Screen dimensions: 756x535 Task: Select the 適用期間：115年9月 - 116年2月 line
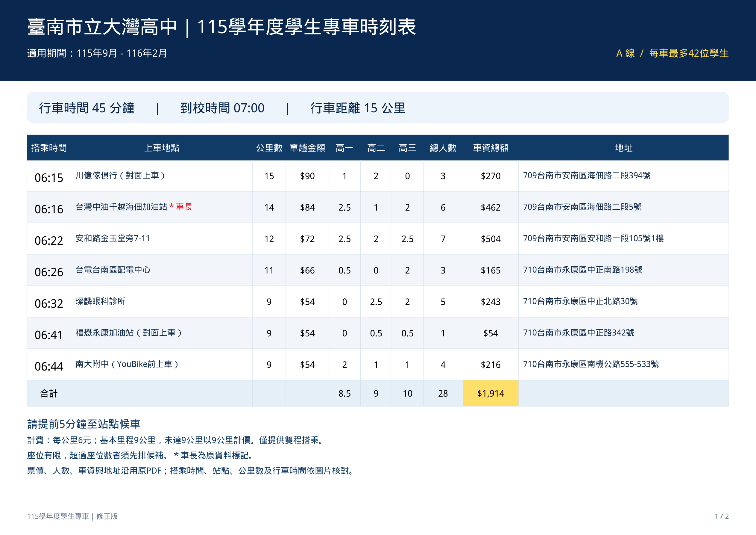coord(97,53)
